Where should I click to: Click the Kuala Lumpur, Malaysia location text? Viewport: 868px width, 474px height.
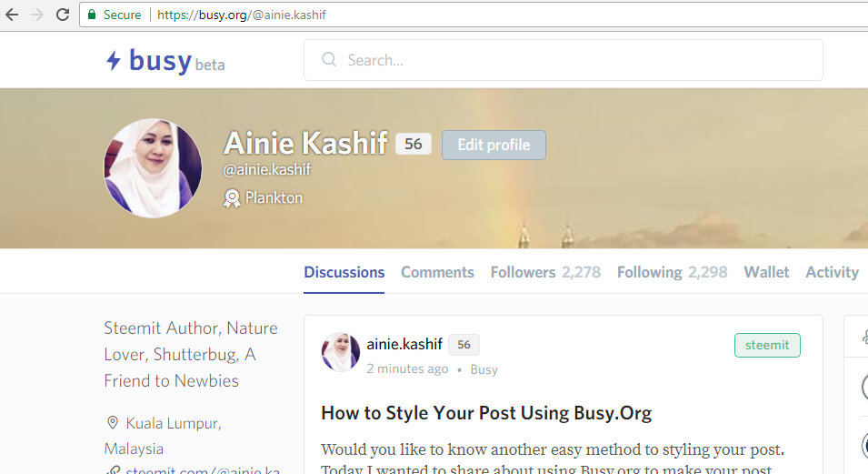pyautogui.click(x=164, y=436)
